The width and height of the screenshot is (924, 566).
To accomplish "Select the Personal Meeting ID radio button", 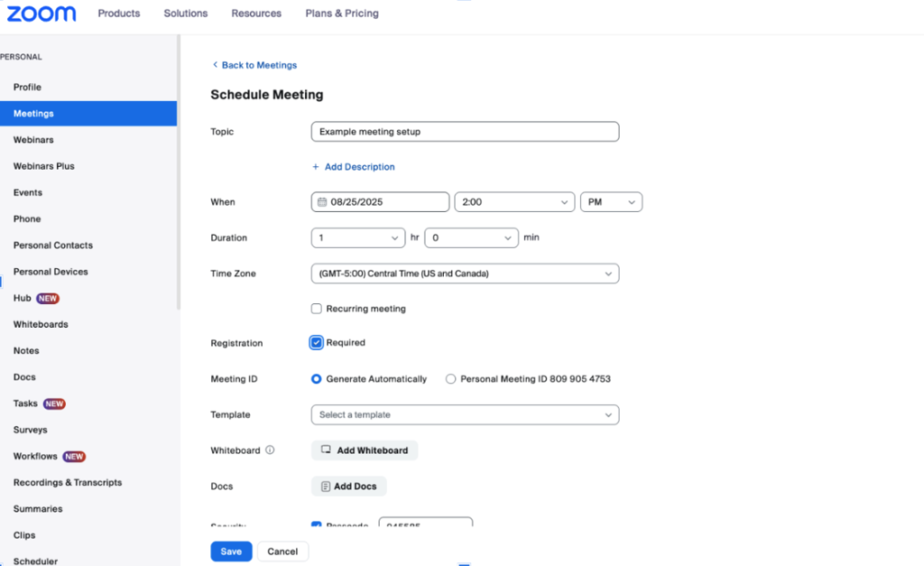I will (450, 379).
